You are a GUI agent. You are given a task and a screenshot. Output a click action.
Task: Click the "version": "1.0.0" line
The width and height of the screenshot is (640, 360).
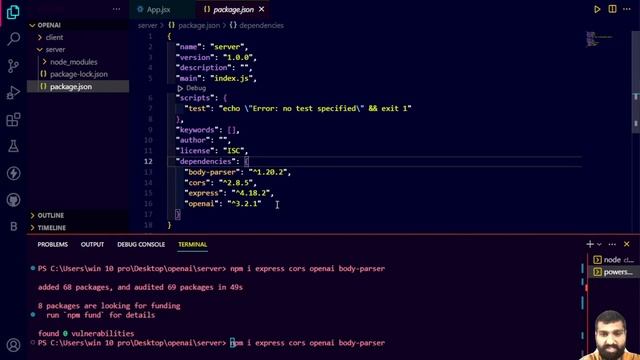pyautogui.click(x=216, y=58)
